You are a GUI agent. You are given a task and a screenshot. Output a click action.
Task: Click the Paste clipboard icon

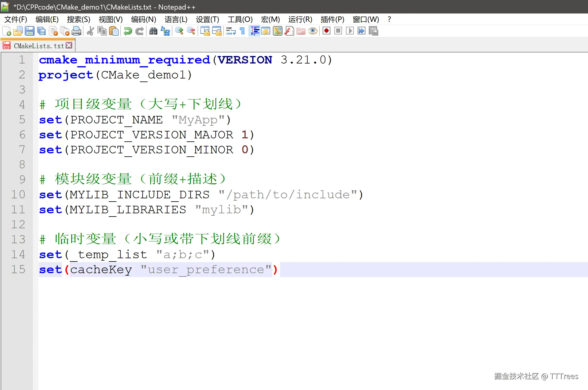coord(114,31)
